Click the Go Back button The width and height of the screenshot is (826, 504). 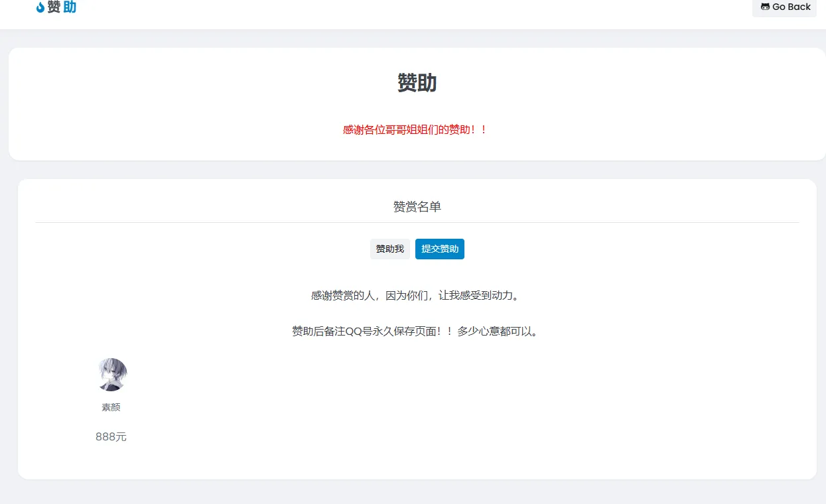[784, 7]
